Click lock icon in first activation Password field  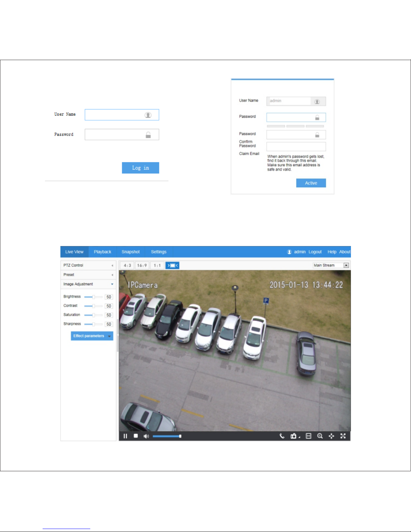317,117
